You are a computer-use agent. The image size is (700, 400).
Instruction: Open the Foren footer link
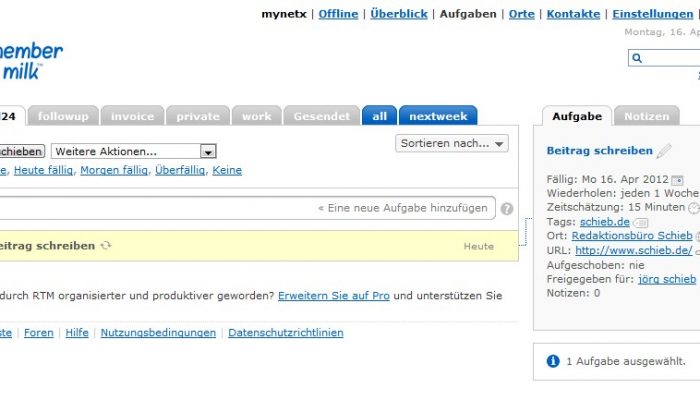coord(38,333)
